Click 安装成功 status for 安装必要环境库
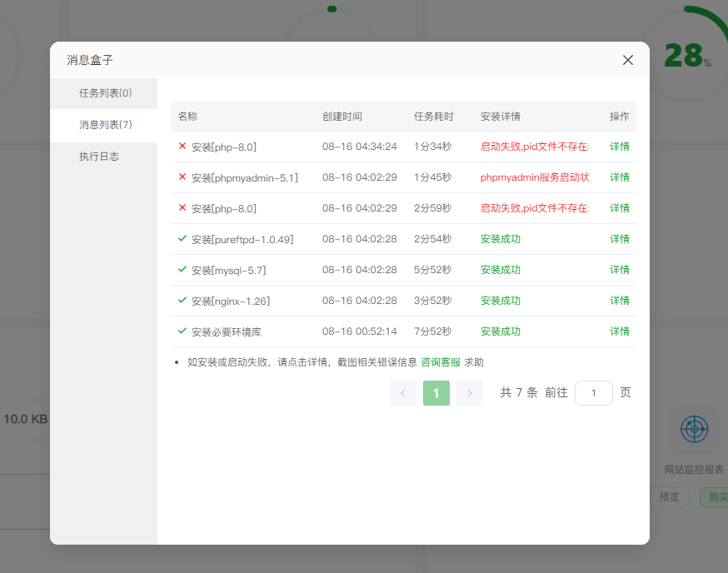728x573 pixels. [x=500, y=331]
